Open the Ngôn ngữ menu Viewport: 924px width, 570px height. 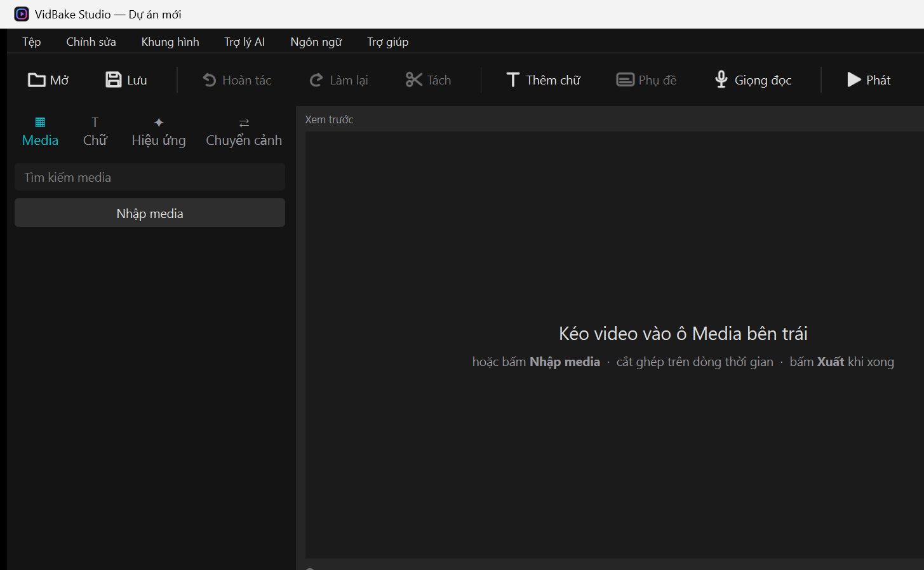[316, 42]
